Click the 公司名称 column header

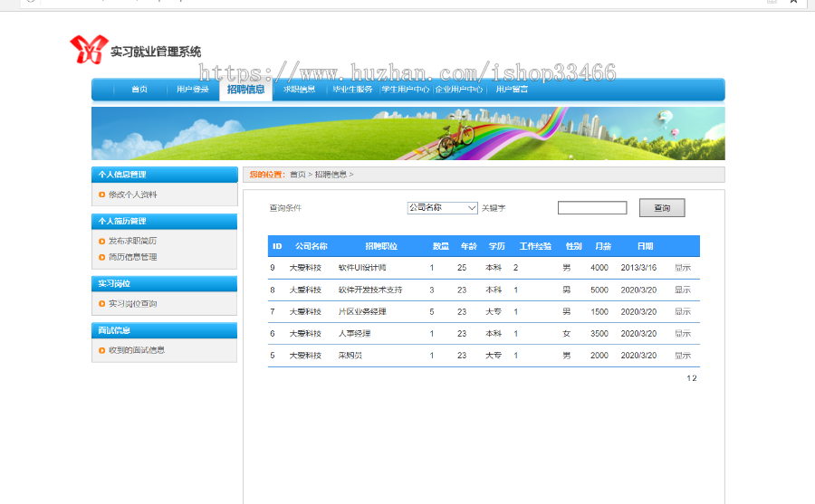[x=312, y=246]
